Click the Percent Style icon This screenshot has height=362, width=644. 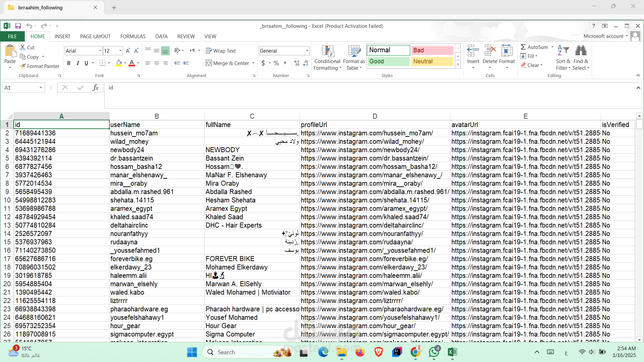click(x=276, y=63)
